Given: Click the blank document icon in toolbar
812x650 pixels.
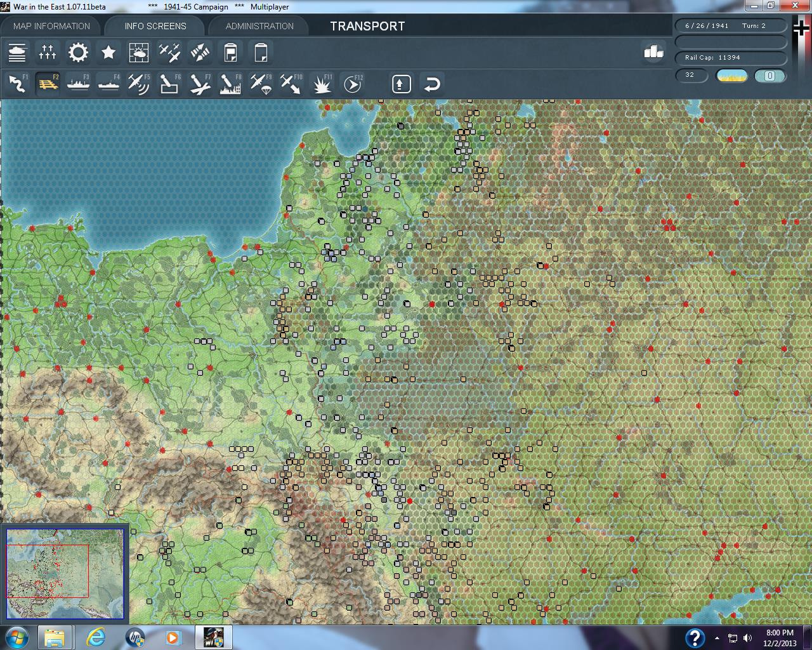Looking at the screenshot, I should point(261,52).
